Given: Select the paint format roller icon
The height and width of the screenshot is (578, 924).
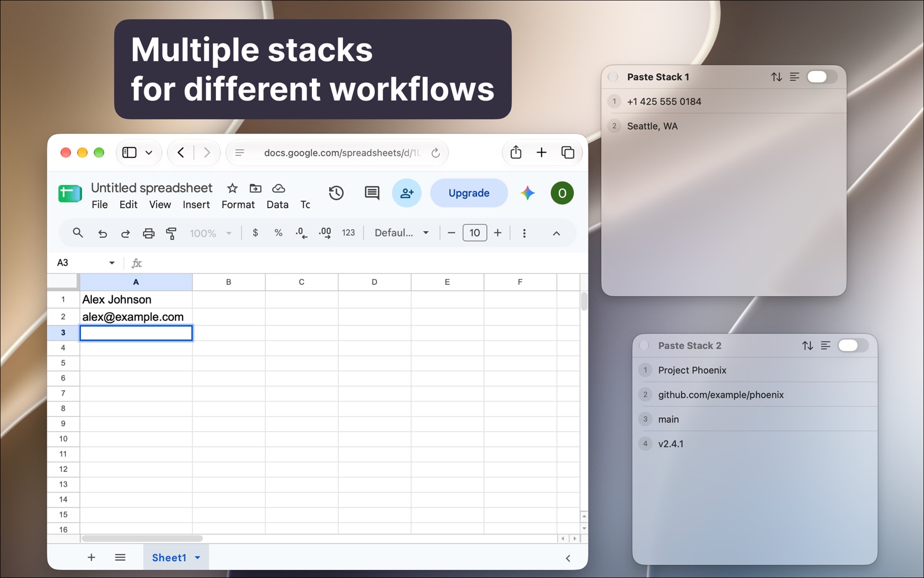Looking at the screenshot, I should 171,234.
